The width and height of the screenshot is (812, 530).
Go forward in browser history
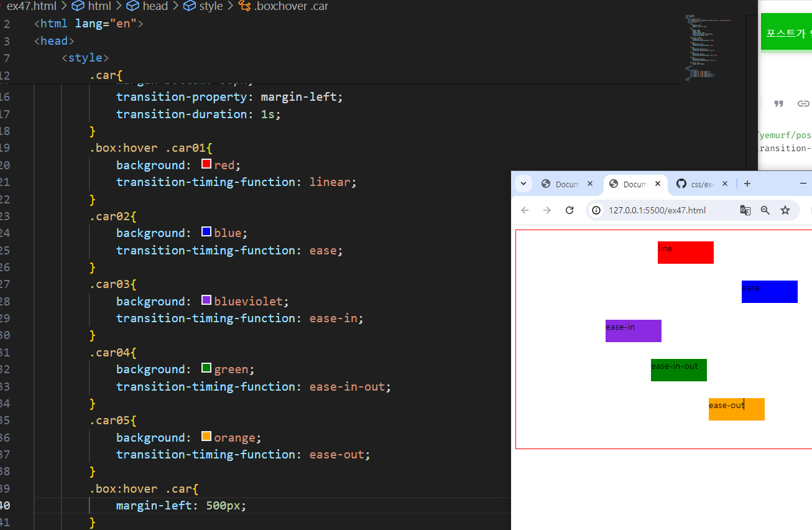click(x=547, y=210)
